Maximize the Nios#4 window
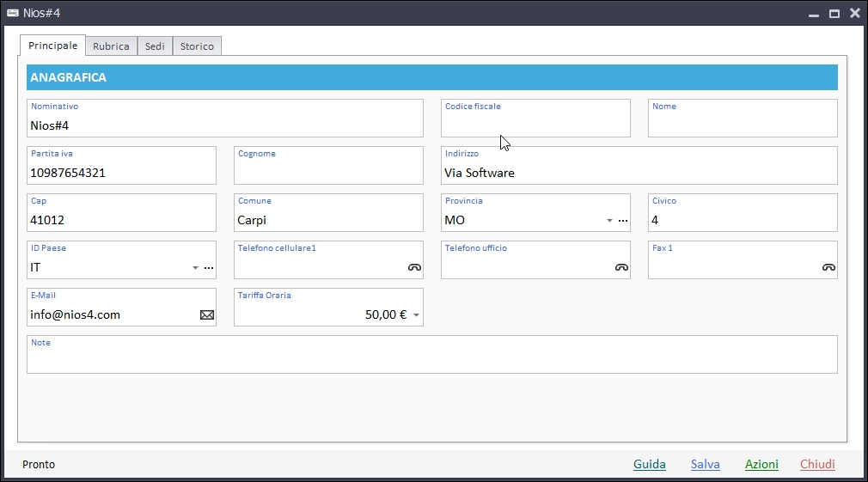The width and height of the screenshot is (868, 482). pyautogui.click(x=834, y=13)
